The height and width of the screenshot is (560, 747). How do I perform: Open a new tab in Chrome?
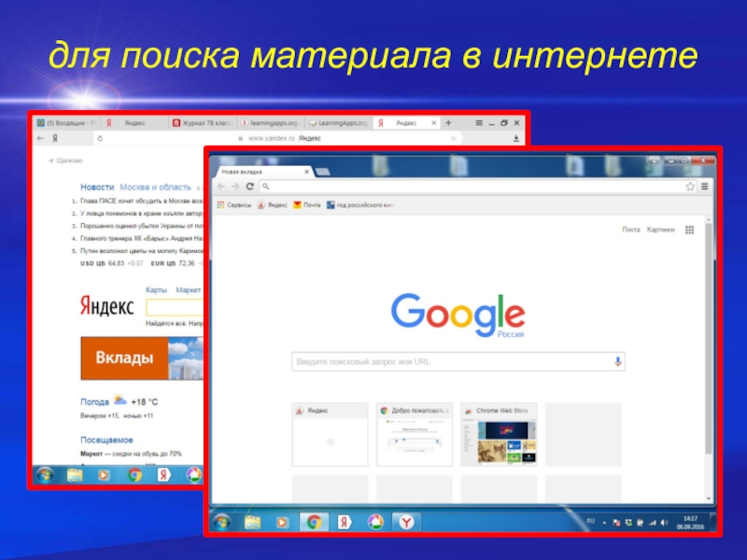click(x=323, y=172)
